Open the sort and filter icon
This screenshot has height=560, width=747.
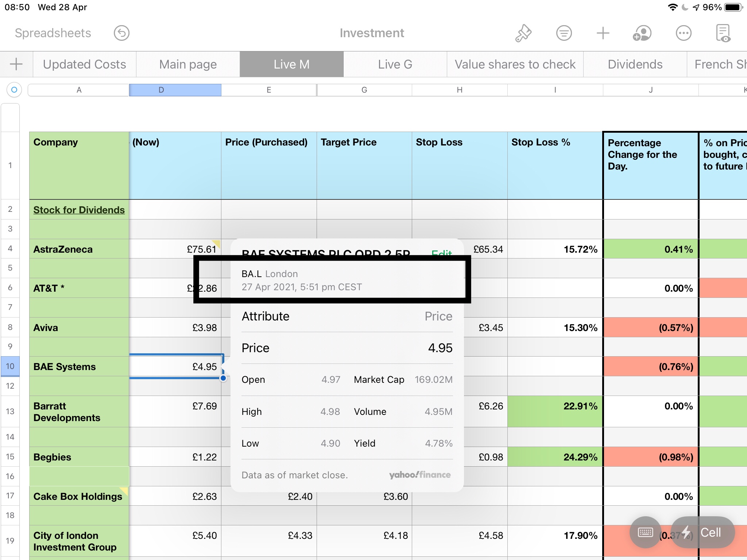click(x=564, y=33)
